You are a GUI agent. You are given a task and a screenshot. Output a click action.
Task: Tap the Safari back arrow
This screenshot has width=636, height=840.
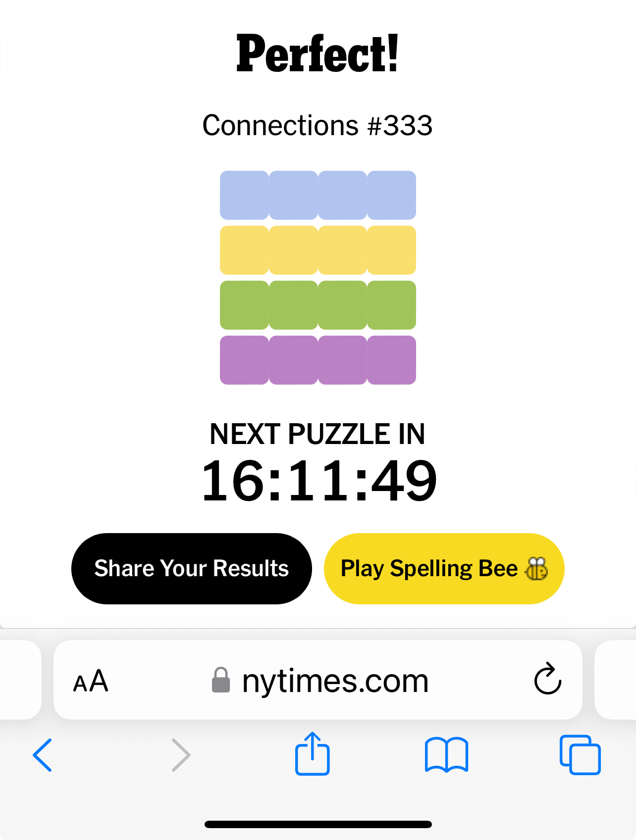click(x=43, y=755)
